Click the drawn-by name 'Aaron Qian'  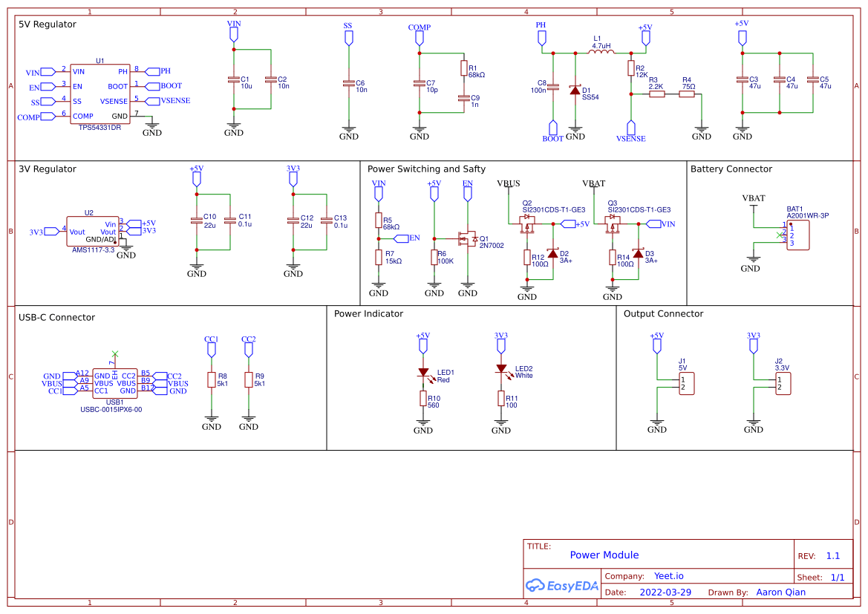point(780,592)
